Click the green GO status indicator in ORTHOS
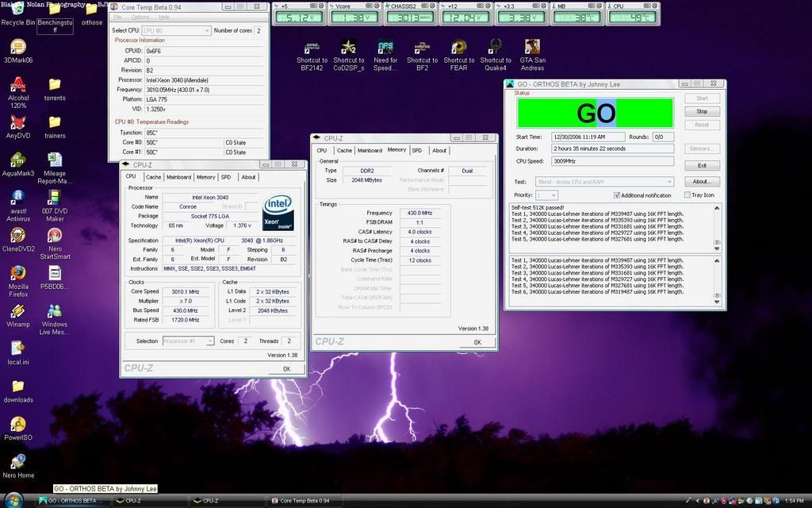Screen dimensions: 812x508 [595, 113]
